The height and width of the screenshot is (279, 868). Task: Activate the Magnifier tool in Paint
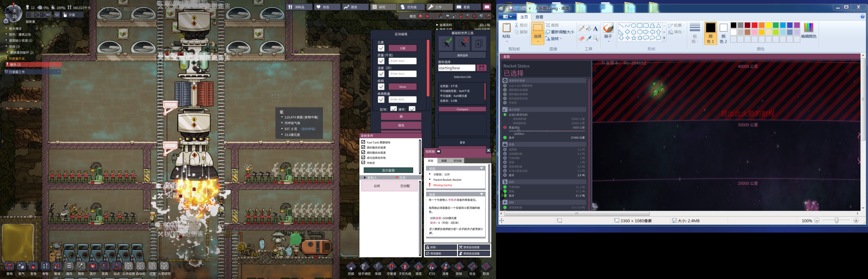pyautogui.click(x=595, y=38)
